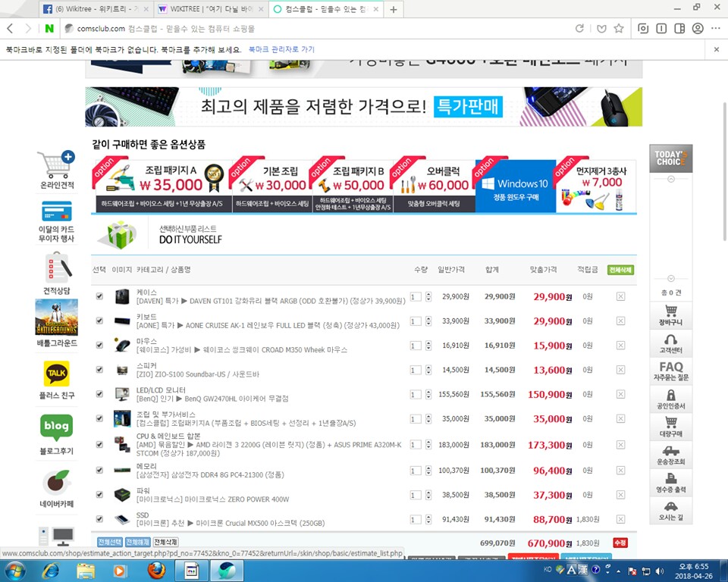
Task: Adjust quantity stepper for 메모리 row
Action: tap(428, 471)
